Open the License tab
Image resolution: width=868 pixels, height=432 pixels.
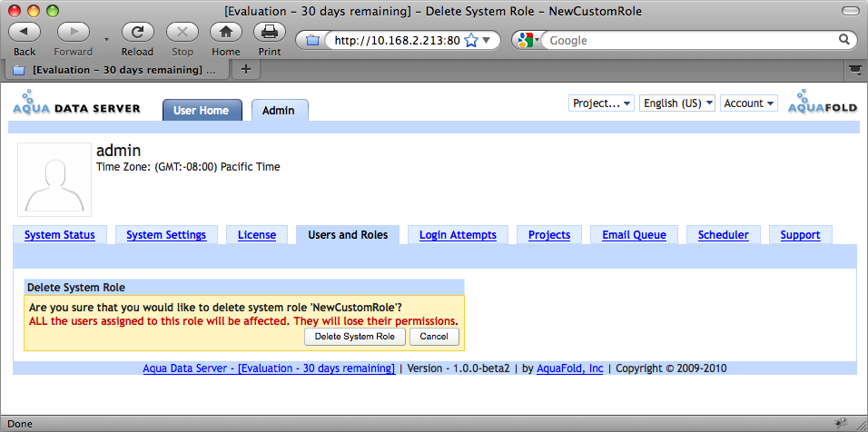257,235
